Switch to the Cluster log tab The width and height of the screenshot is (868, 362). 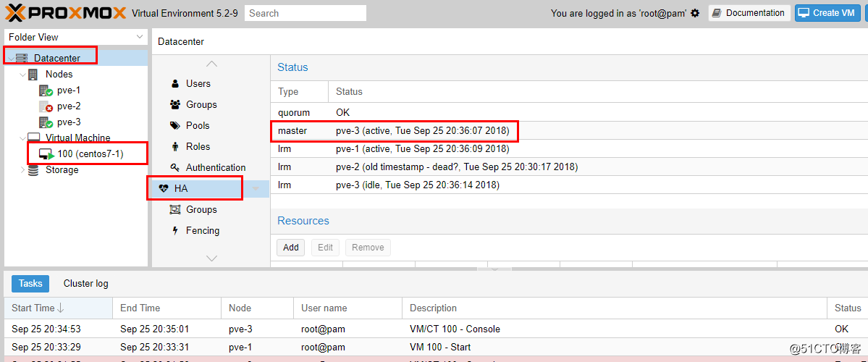pos(86,283)
